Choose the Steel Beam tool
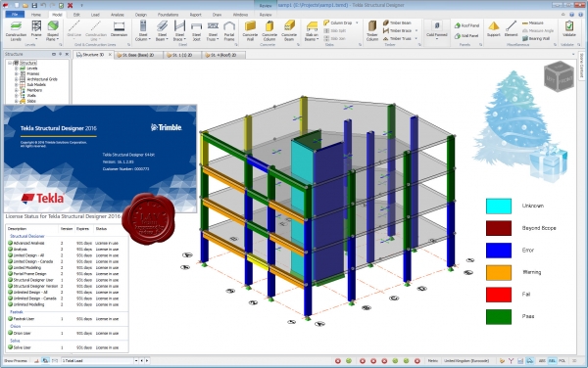 coord(162,30)
